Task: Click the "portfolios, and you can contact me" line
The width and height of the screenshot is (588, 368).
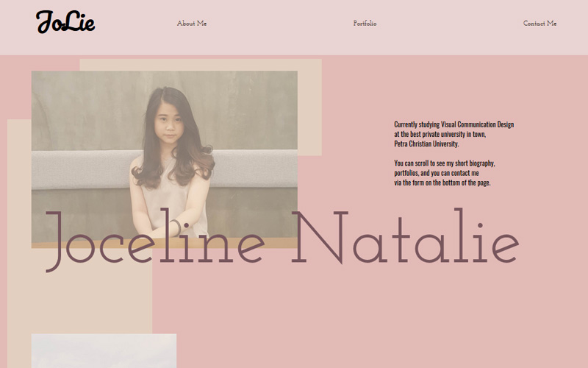Action: (436, 173)
